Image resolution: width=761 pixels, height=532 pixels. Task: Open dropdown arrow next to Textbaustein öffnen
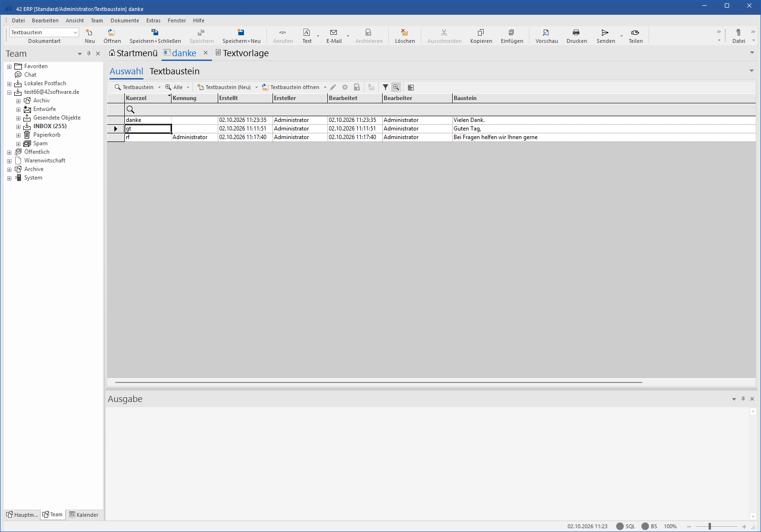click(325, 87)
